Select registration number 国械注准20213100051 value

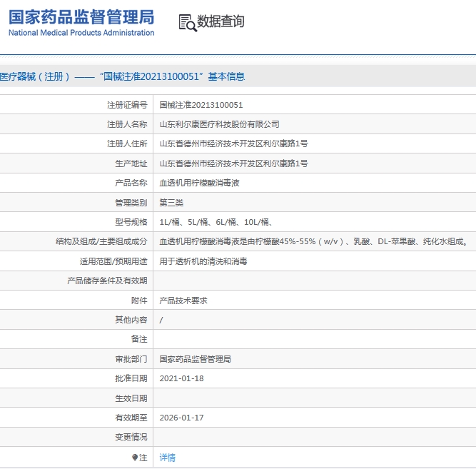(x=201, y=105)
